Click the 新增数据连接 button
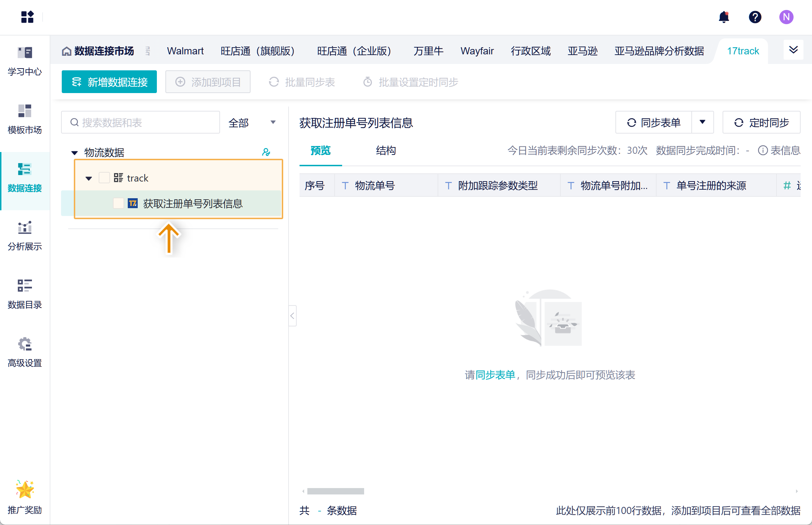Screen dimensions: 812x525 109,82
